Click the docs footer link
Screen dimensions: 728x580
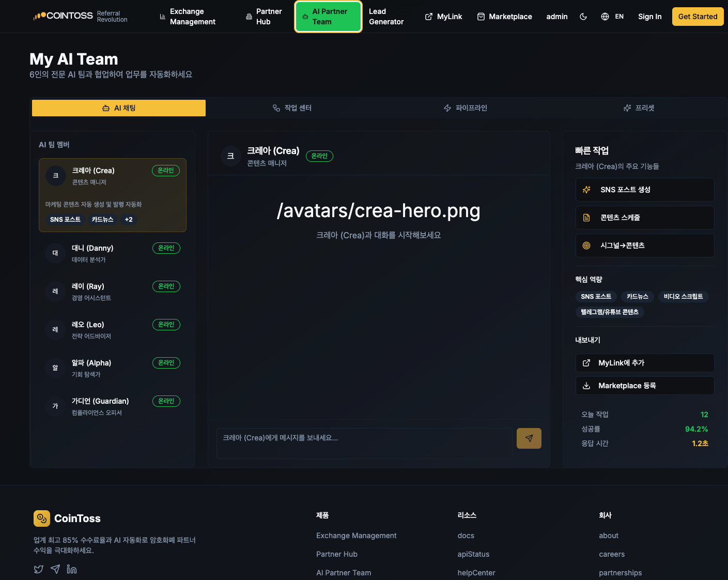pyautogui.click(x=466, y=536)
